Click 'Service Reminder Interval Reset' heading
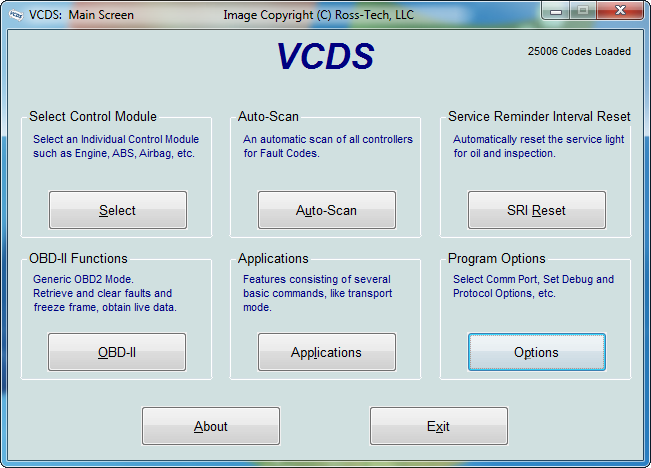651x468 pixels. pyautogui.click(x=539, y=117)
